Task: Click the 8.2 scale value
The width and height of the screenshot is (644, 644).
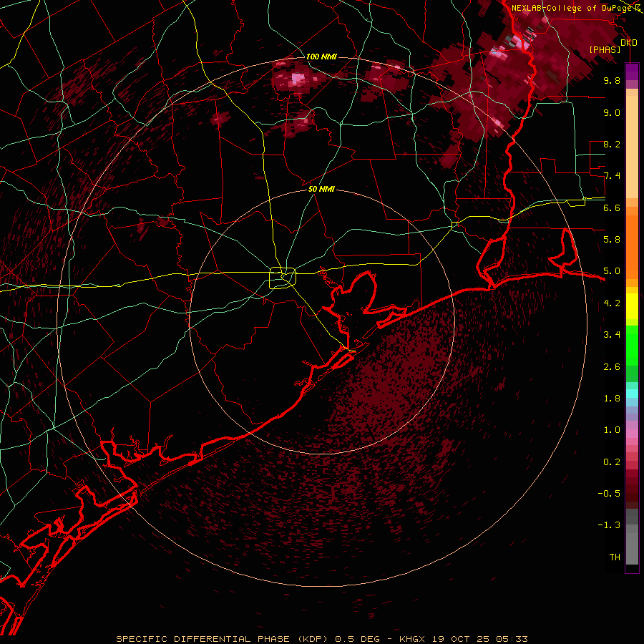Action: coord(612,144)
